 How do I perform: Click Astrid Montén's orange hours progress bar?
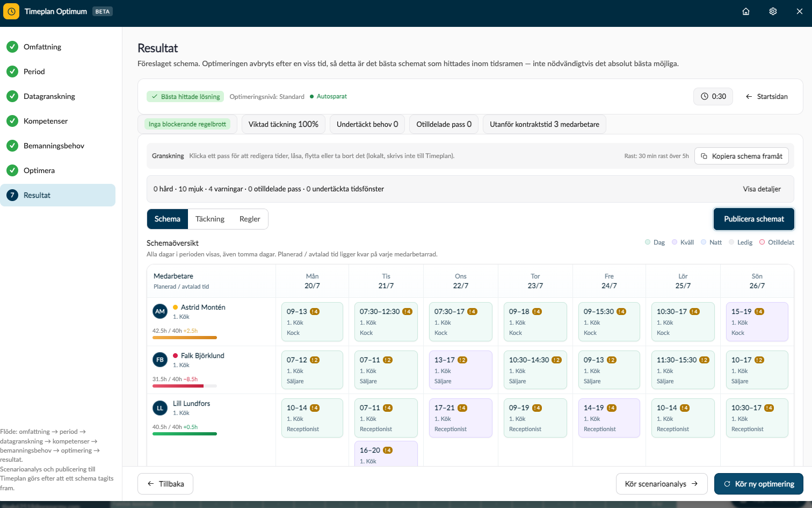(185, 338)
